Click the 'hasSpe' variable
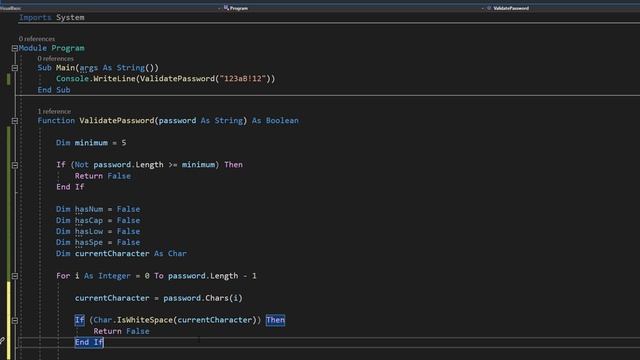This screenshot has height=360, width=640. click(x=89, y=242)
